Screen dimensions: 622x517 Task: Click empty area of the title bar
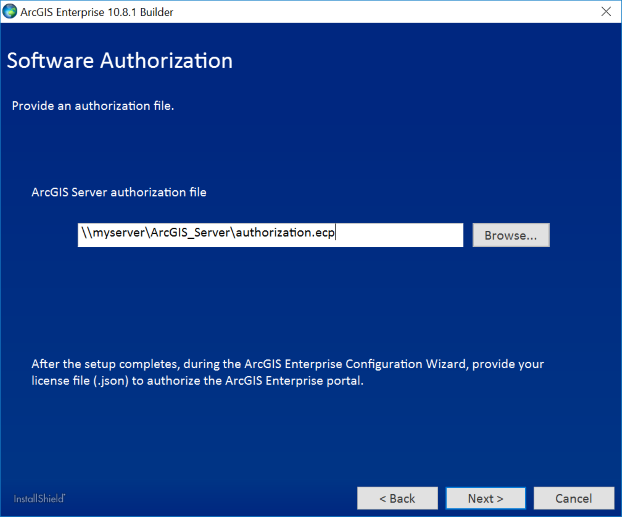point(400,12)
